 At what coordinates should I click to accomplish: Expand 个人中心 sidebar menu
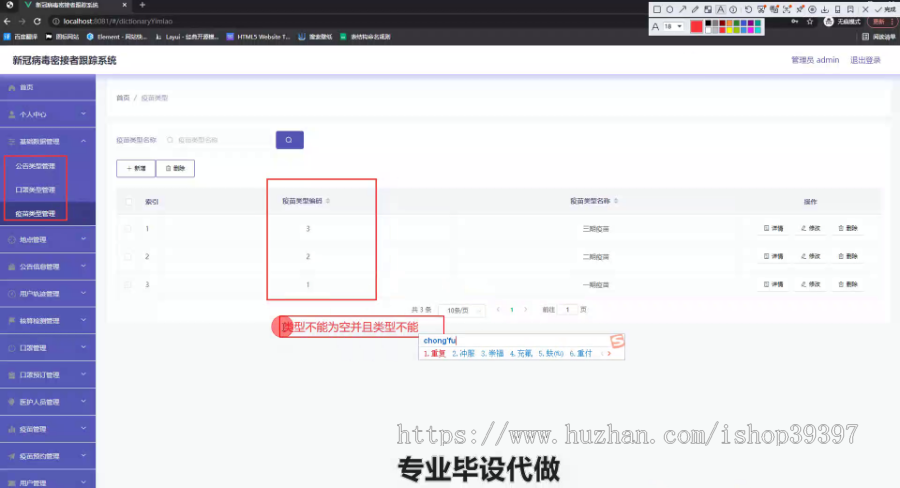tap(48, 114)
